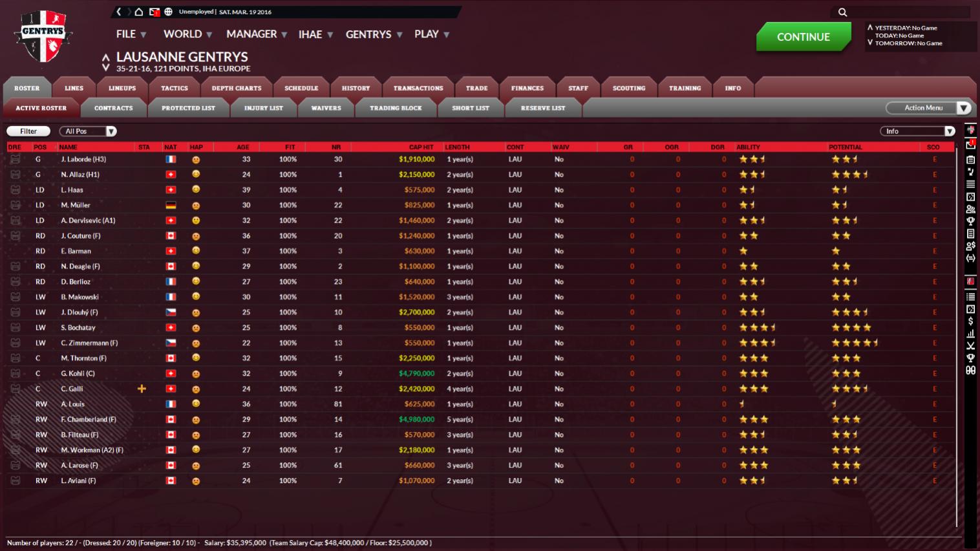This screenshot has width=980, height=551.
Task: Open the Info view dropdown
Action: click(x=917, y=131)
